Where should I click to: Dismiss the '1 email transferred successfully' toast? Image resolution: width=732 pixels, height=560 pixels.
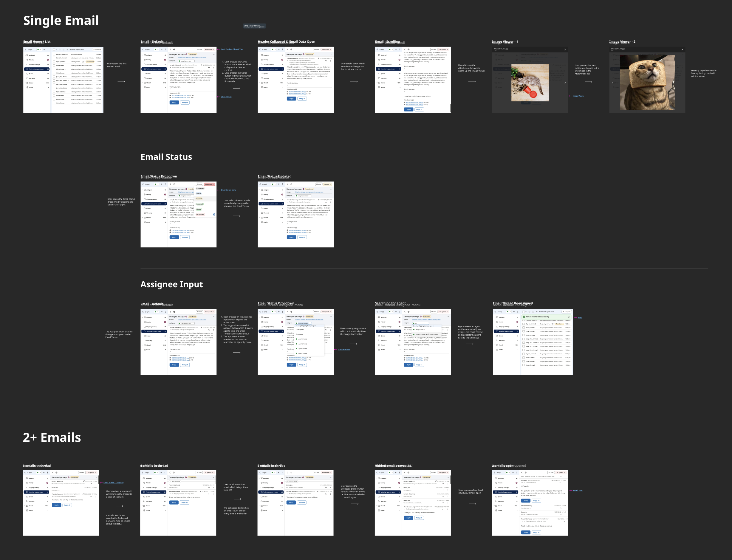pos(569,317)
